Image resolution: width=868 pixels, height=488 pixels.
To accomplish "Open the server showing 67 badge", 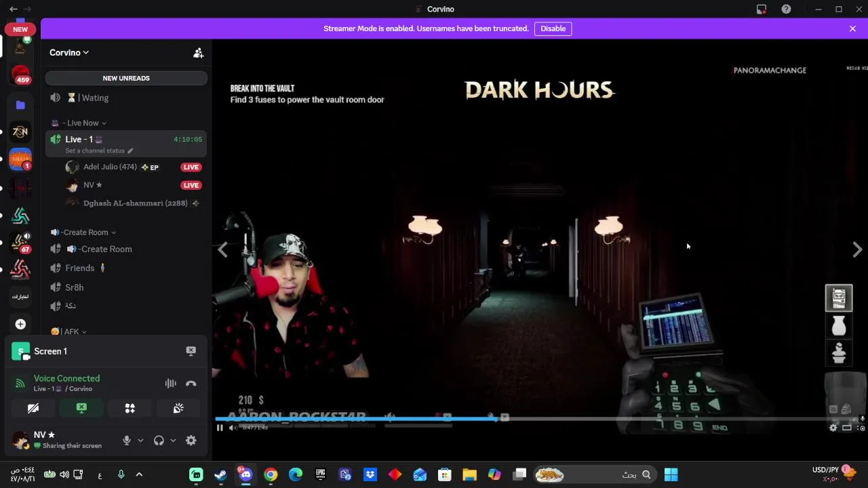I will click(20, 243).
